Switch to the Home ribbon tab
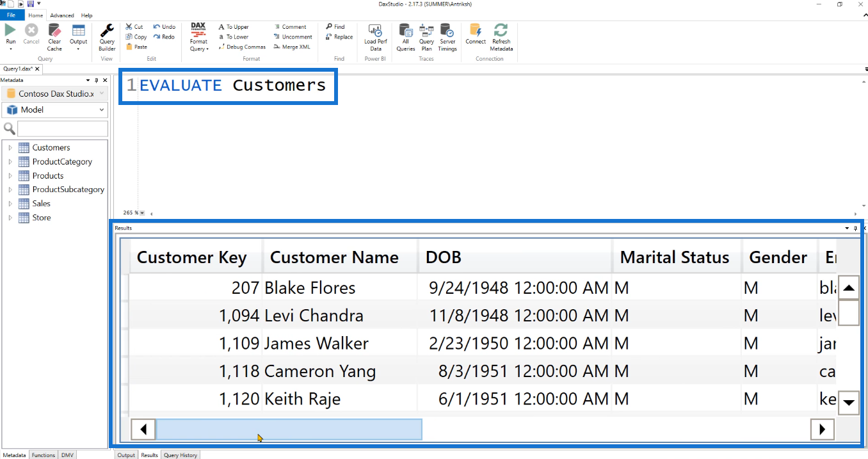 click(36, 15)
